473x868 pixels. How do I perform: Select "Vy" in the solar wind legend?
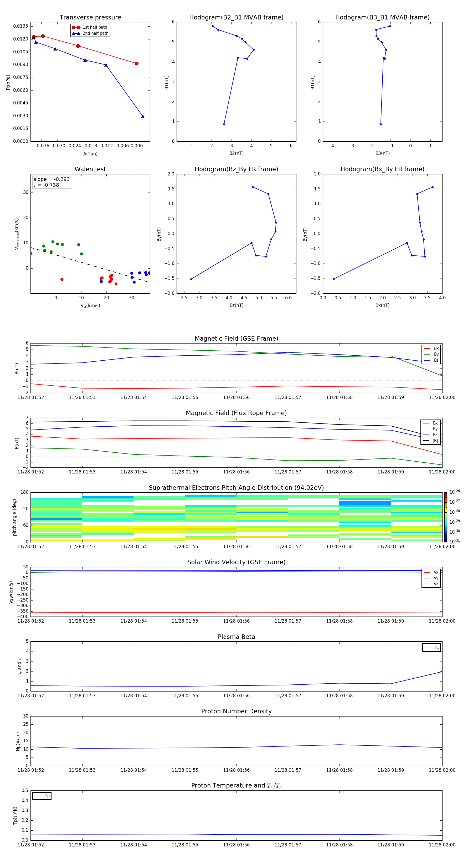point(431,578)
